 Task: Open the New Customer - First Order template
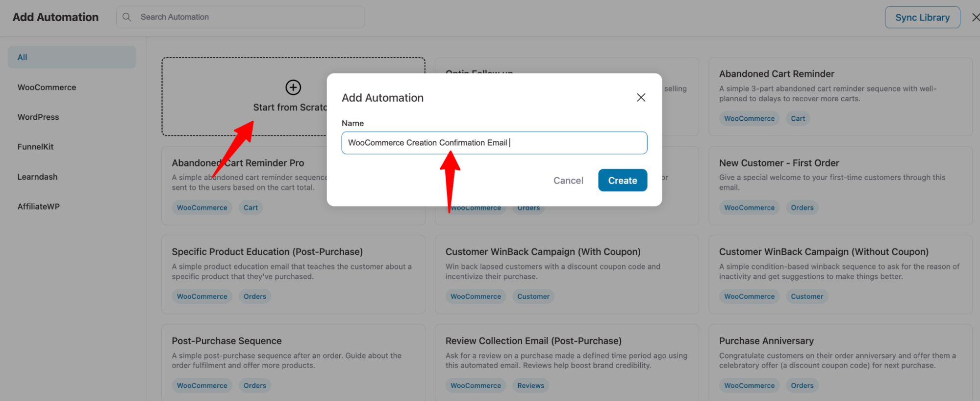(x=840, y=186)
